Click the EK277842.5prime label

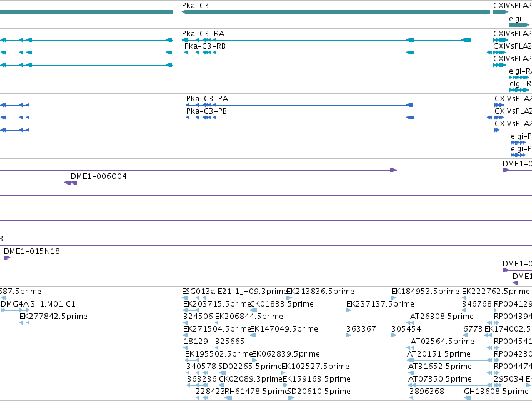click(53, 317)
